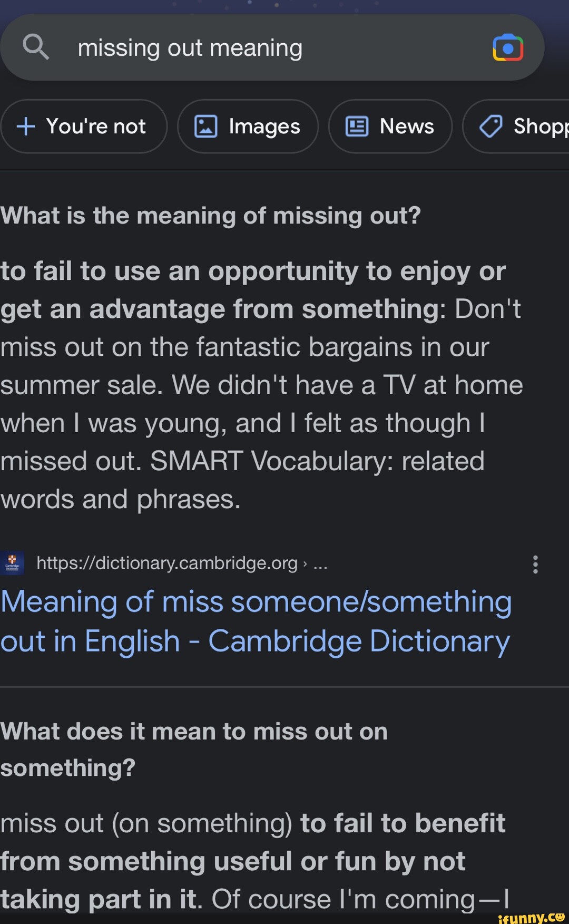Open Google Lens camera search
Image resolution: width=569 pixels, height=924 pixels.
point(507,48)
